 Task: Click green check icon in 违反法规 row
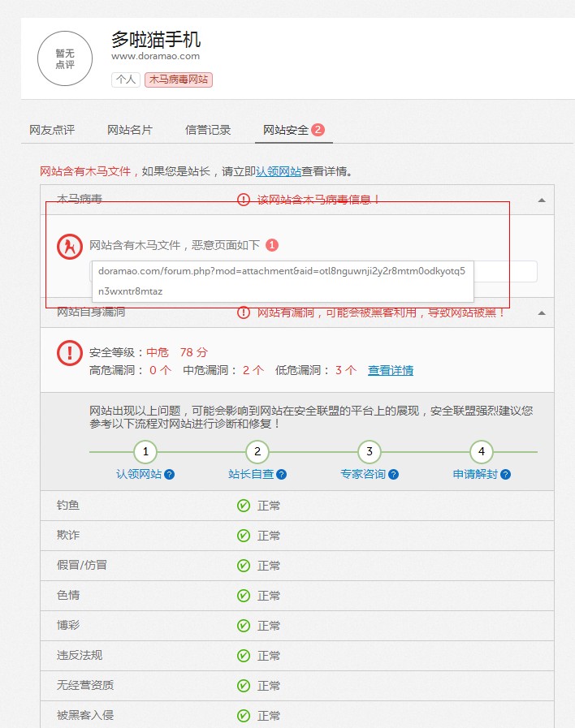coord(244,656)
